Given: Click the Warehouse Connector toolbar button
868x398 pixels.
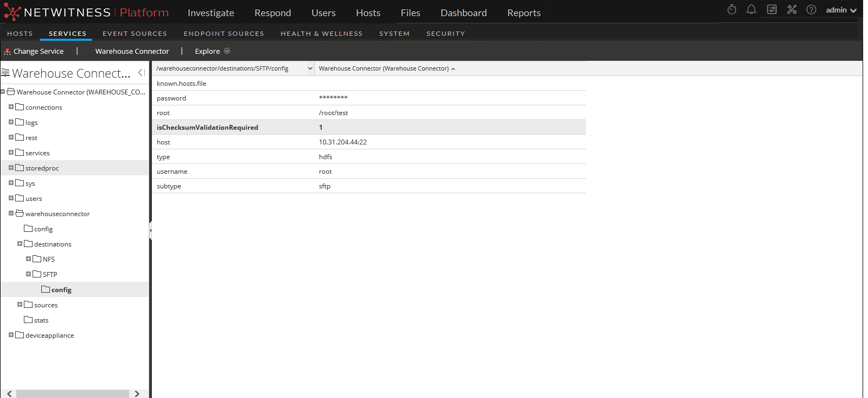Looking at the screenshot, I should click(x=132, y=51).
